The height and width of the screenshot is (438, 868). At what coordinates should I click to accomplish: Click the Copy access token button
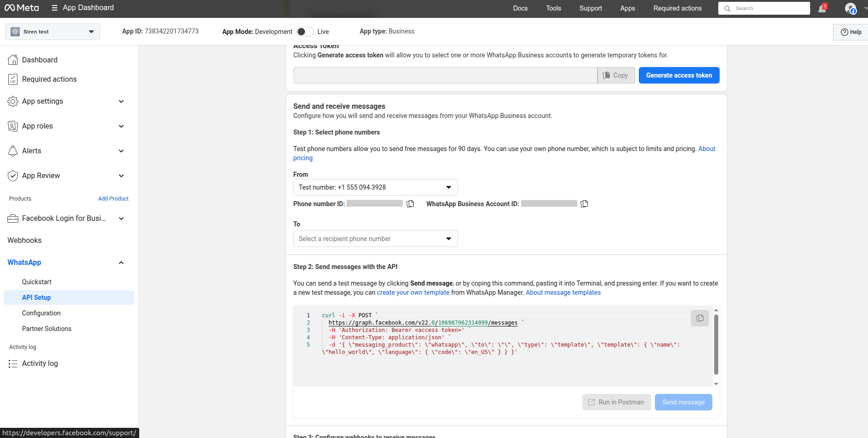point(616,75)
